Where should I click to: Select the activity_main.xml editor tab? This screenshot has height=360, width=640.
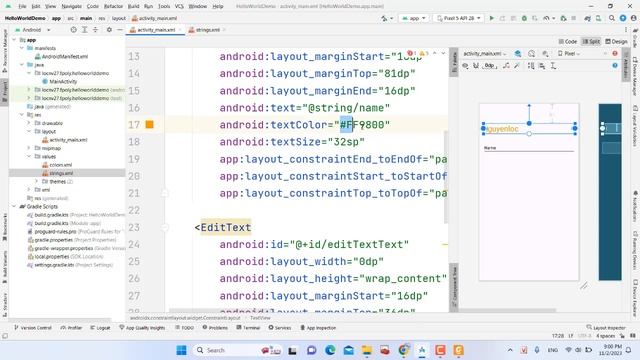tap(156, 30)
